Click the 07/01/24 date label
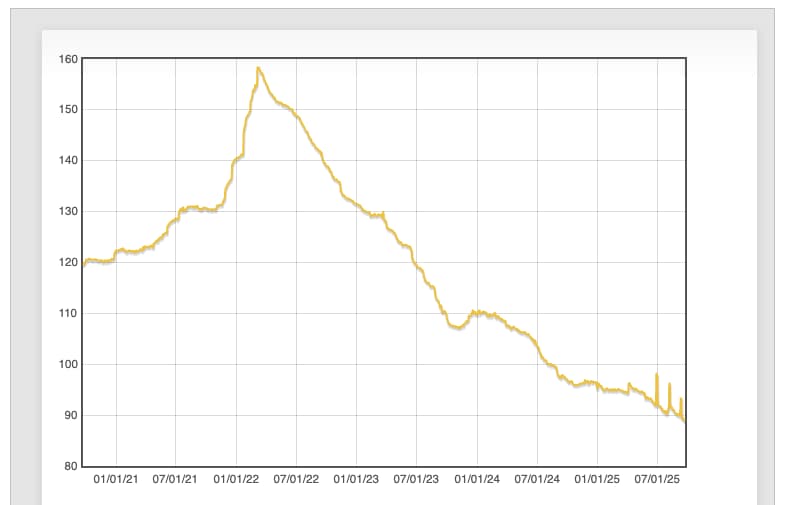The width and height of the screenshot is (787, 505). coord(537,479)
